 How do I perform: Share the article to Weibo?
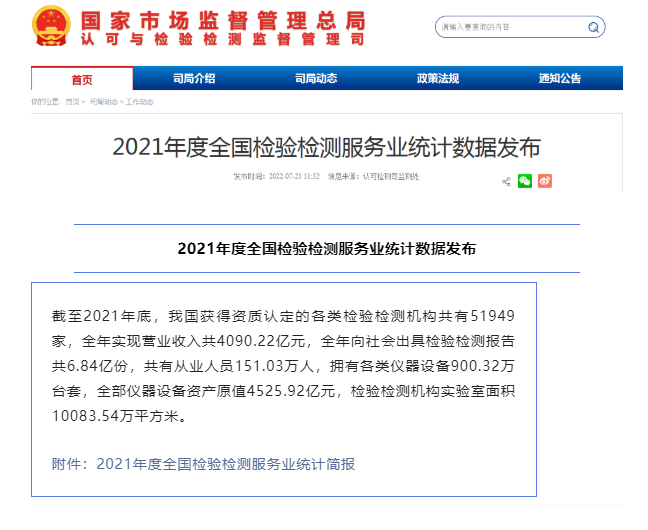[545, 181]
